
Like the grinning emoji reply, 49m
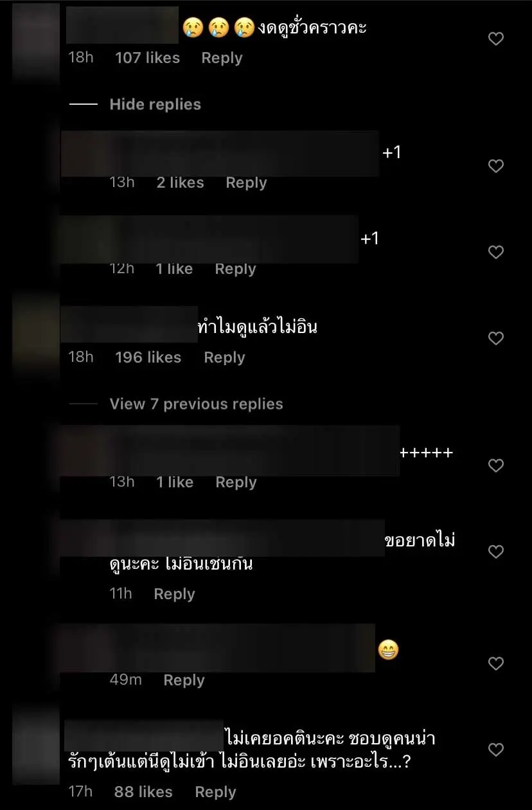pyautogui.click(x=496, y=663)
